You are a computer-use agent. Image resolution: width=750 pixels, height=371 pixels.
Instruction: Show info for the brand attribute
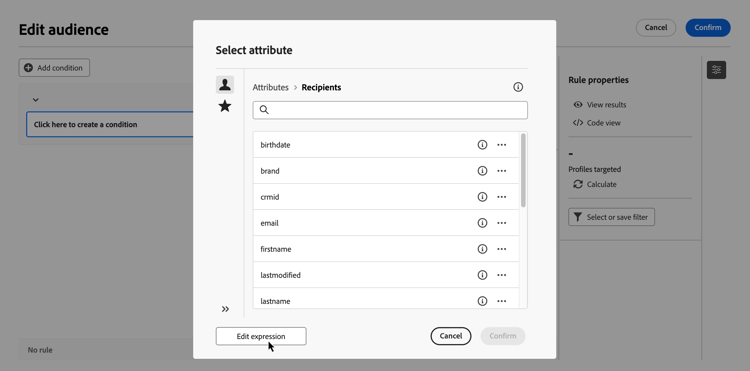pos(482,171)
